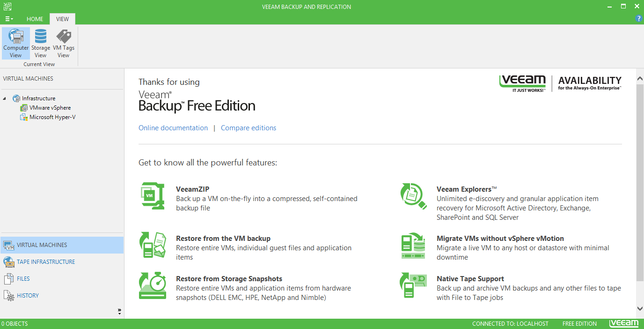Open the Virtual Machines navigation pane

pos(62,245)
